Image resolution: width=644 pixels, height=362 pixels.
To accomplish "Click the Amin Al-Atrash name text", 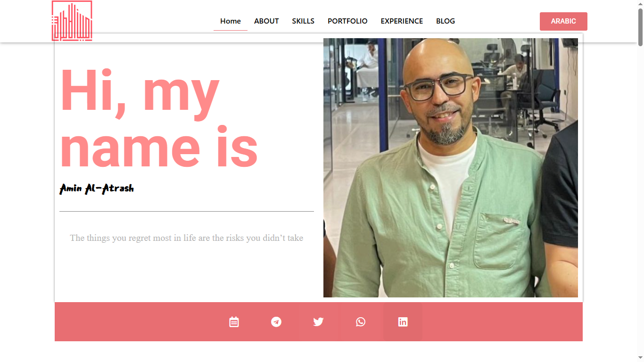I will coord(97,189).
